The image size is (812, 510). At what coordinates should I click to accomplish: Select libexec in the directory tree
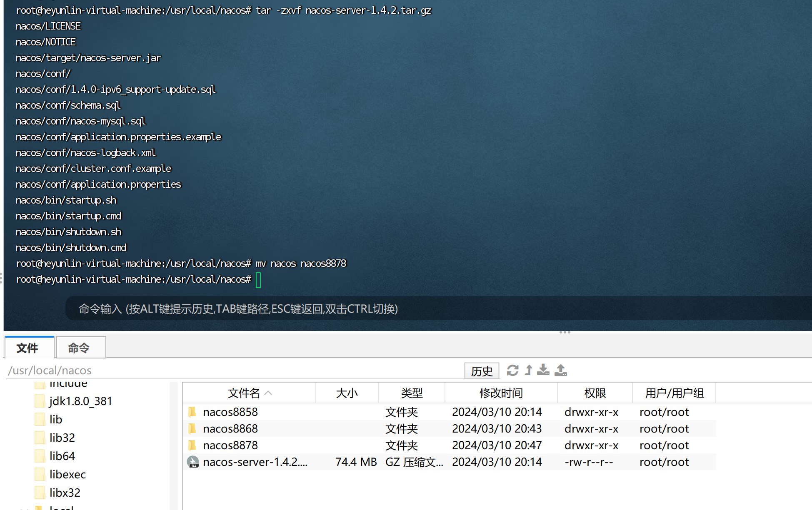(x=67, y=474)
